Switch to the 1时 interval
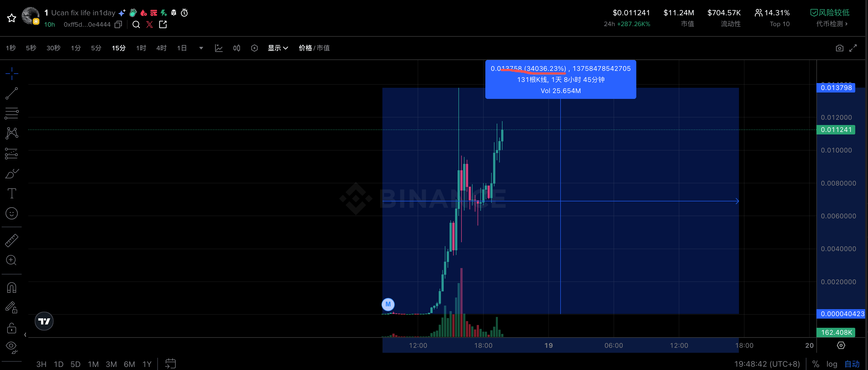Viewport: 868px width, 370px height. click(141, 48)
